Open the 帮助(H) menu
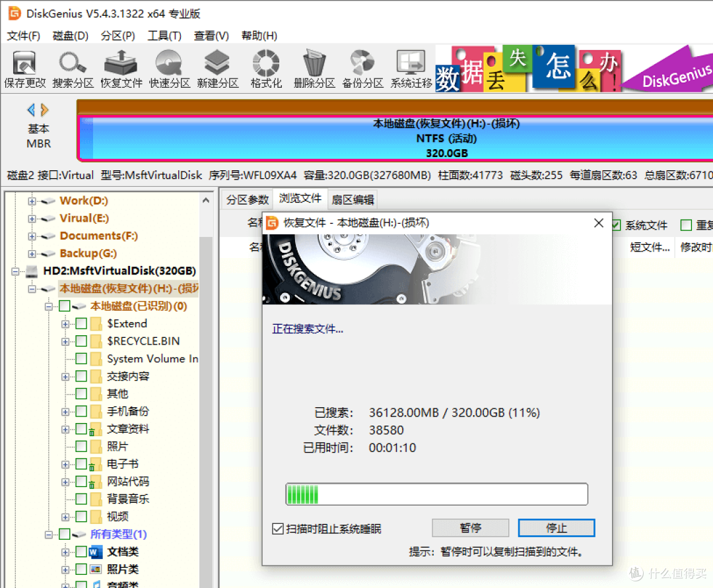 click(x=259, y=36)
